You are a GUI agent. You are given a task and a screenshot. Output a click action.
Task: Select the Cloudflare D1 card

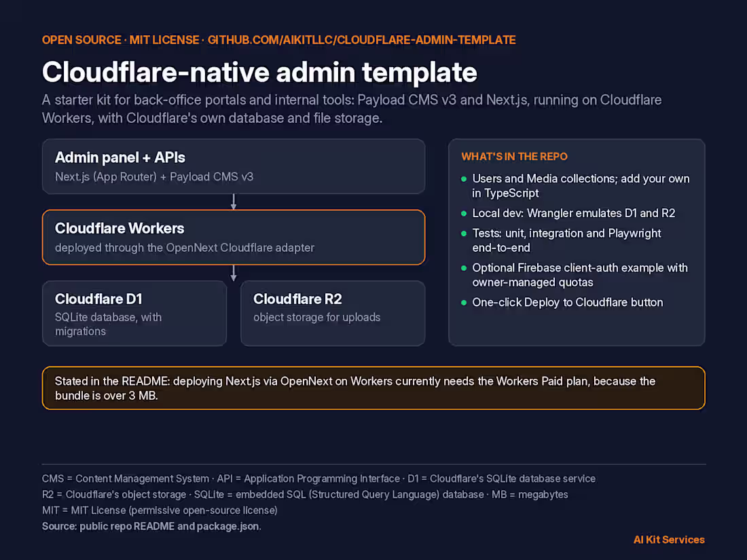tap(134, 314)
